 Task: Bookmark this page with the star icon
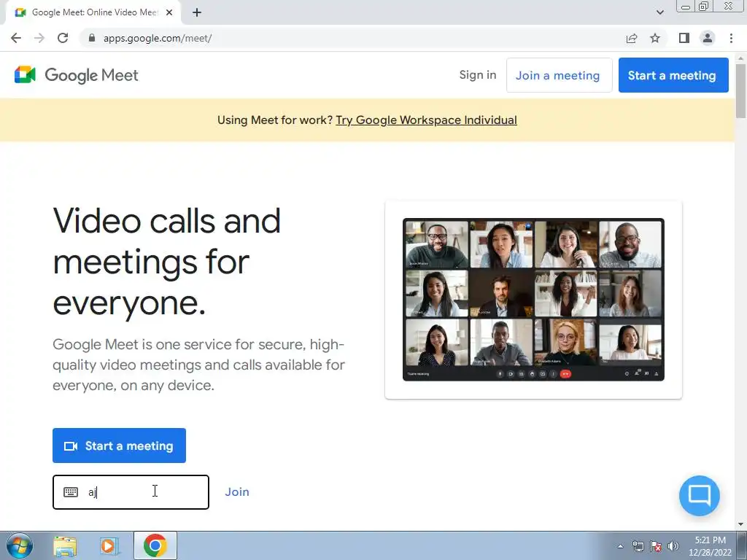655,38
